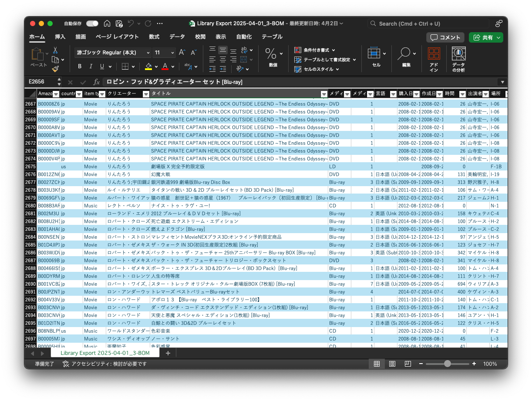Open the タイトル column filter dropdown
532x401 pixels.
pyautogui.click(x=323, y=94)
